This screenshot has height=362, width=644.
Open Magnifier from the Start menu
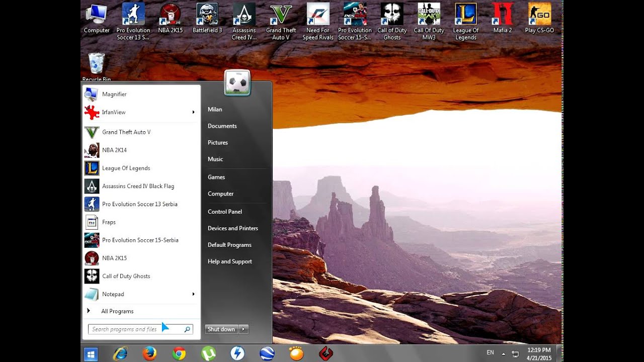(x=141, y=94)
